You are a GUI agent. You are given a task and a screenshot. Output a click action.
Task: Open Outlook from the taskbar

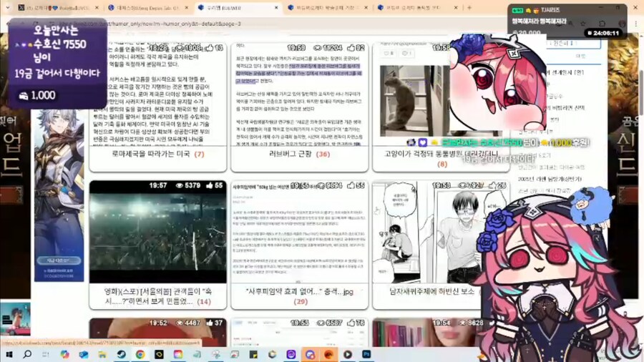[84, 354]
